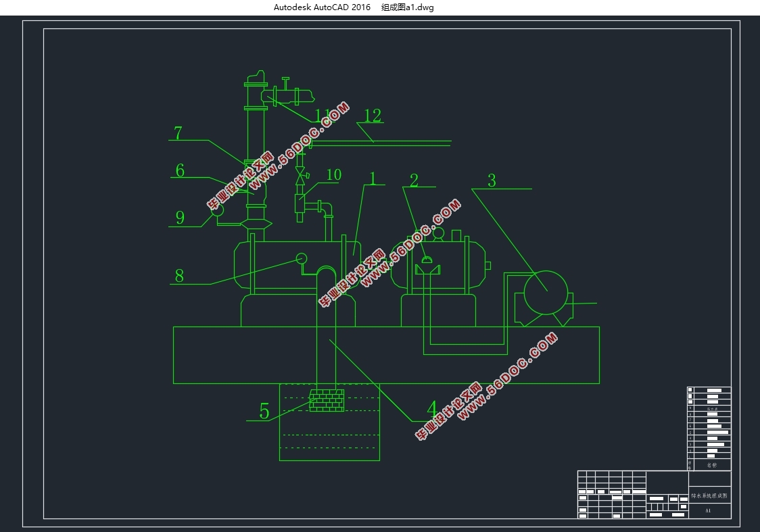
Task: Select the funnel-shaped part inside second tank
Action: tap(427, 270)
